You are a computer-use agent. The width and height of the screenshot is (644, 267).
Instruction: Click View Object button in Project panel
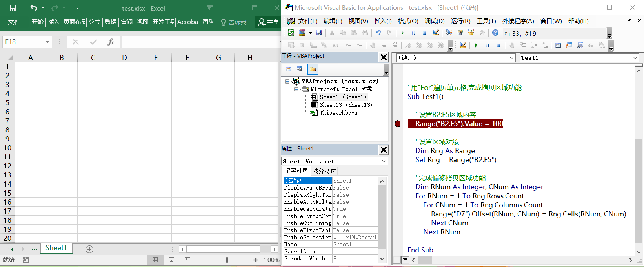(x=300, y=69)
